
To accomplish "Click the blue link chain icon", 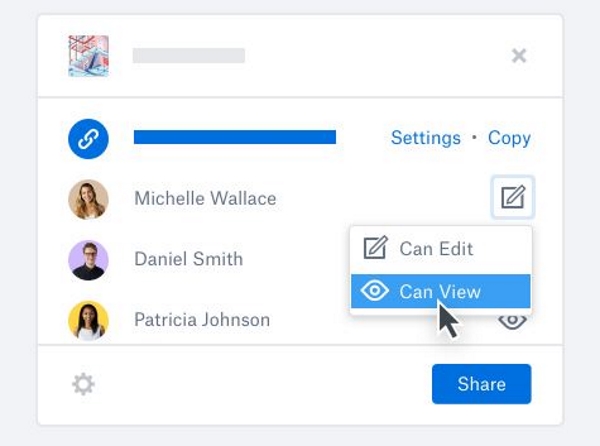I will (88, 138).
